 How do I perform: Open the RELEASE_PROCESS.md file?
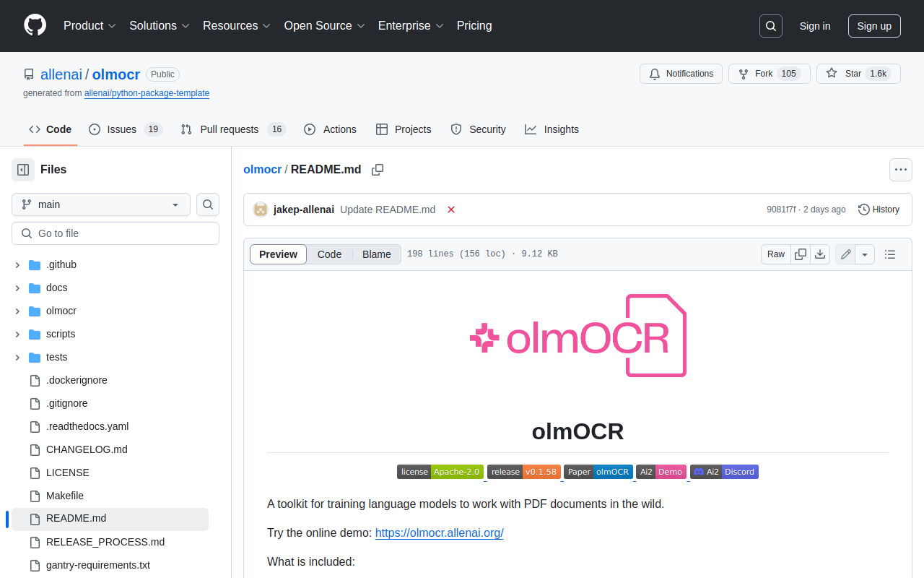(105, 542)
